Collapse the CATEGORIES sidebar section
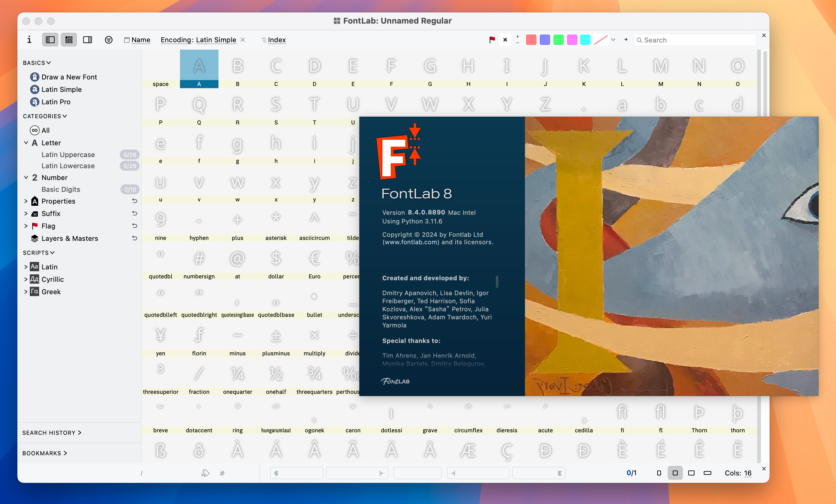This screenshot has height=504, width=836. coord(45,116)
